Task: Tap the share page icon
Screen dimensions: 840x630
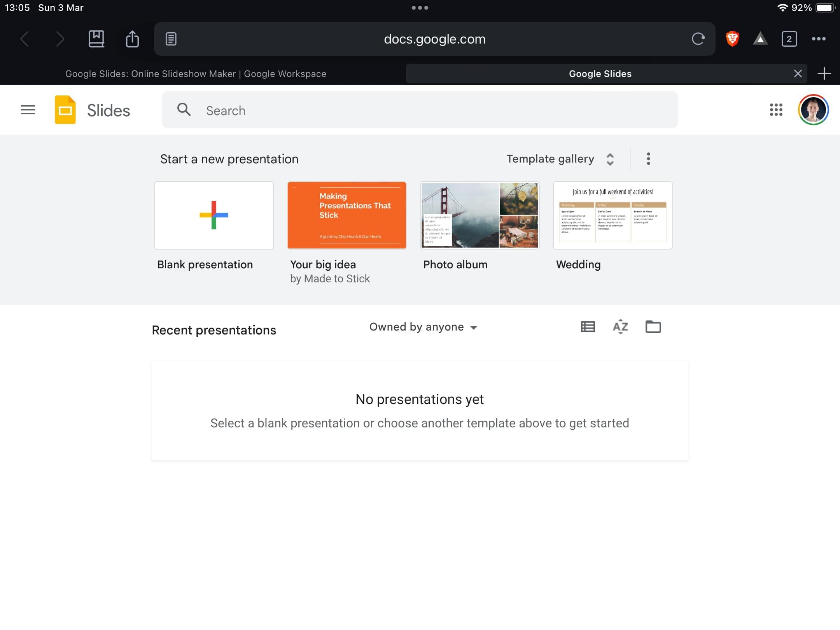Action: pyautogui.click(x=132, y=39)
